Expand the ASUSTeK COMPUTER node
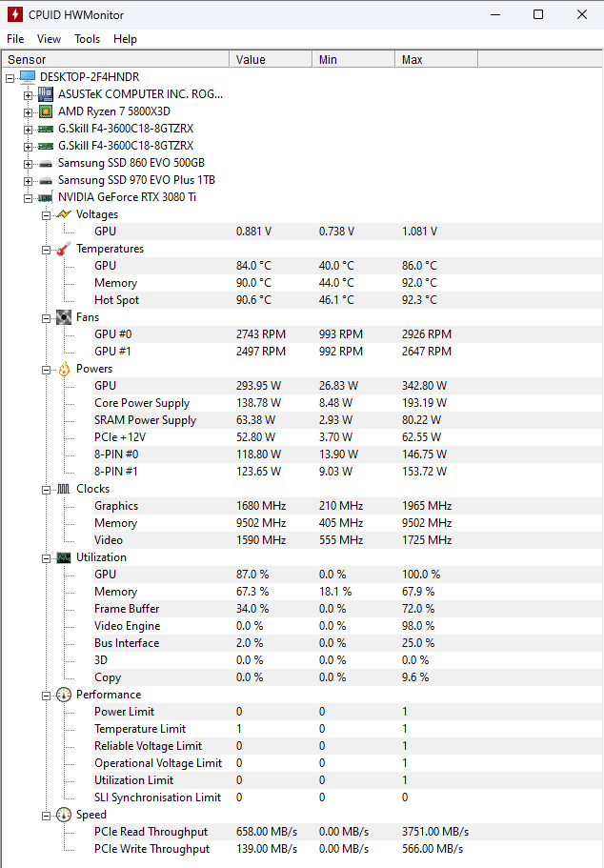604x868 pixels. point(28,95)
